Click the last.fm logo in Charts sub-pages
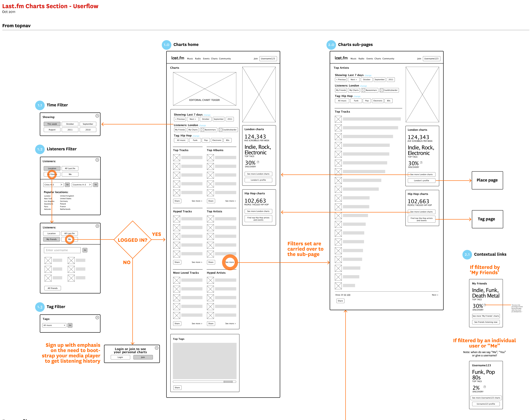The image size is (530, 420). coord(341,58)
